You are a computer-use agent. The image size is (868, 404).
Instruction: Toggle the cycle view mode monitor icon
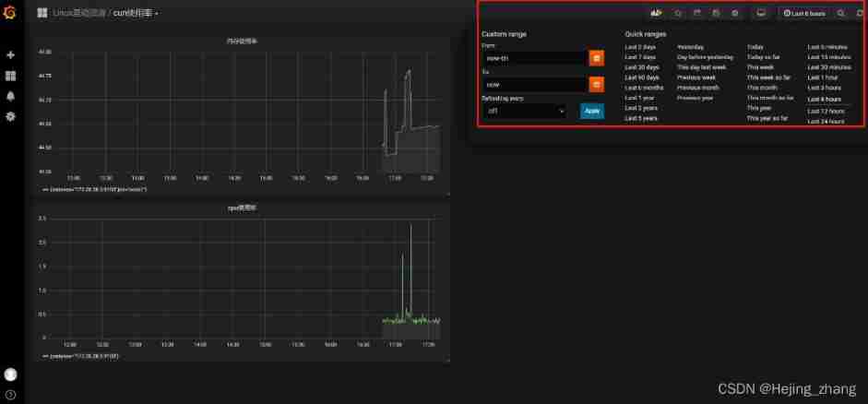click(x=761, y=13)
